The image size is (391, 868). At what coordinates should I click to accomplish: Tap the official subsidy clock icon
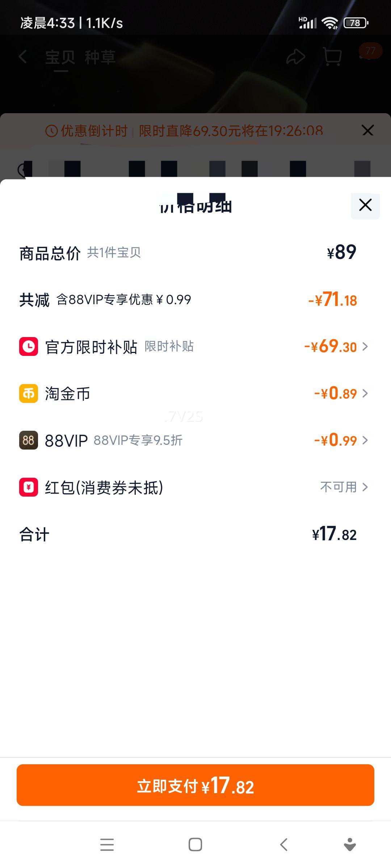tap(29, 346)
